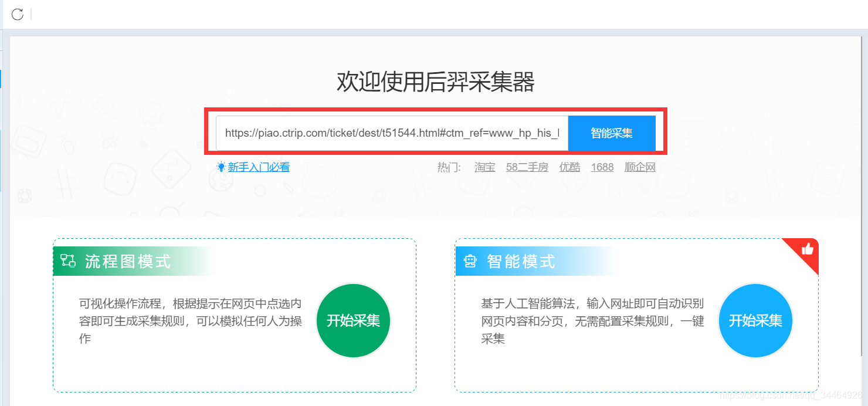Open the 58二手房 hot link

[x=527, y=167]
